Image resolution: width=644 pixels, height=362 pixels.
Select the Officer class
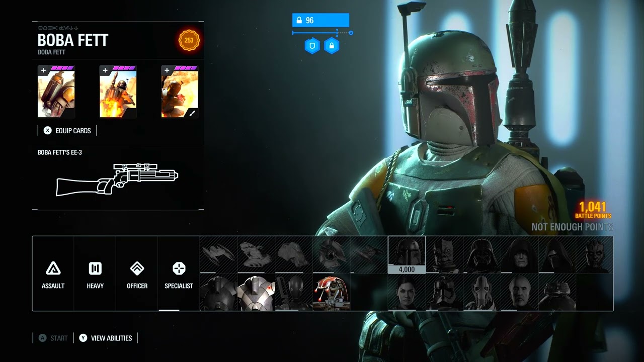coord(137,274)
